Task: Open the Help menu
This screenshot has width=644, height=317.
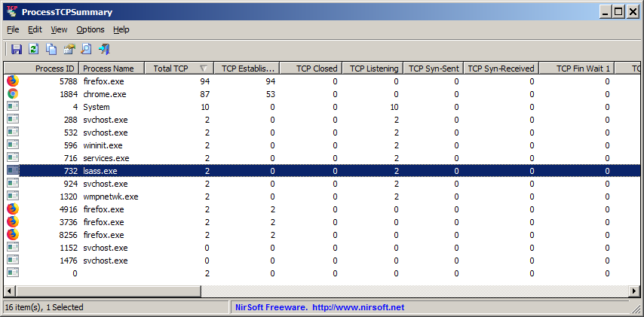Action: click(121, 29)
